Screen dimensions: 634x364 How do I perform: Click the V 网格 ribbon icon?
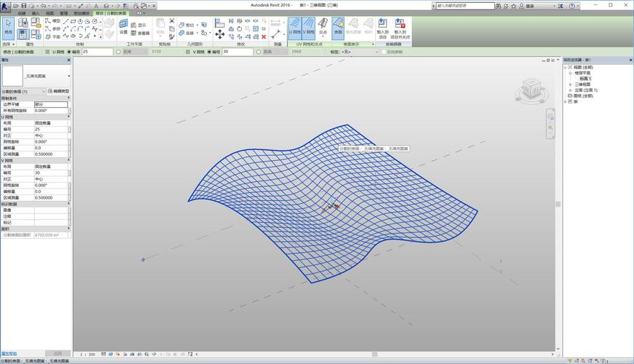point(309,26)
